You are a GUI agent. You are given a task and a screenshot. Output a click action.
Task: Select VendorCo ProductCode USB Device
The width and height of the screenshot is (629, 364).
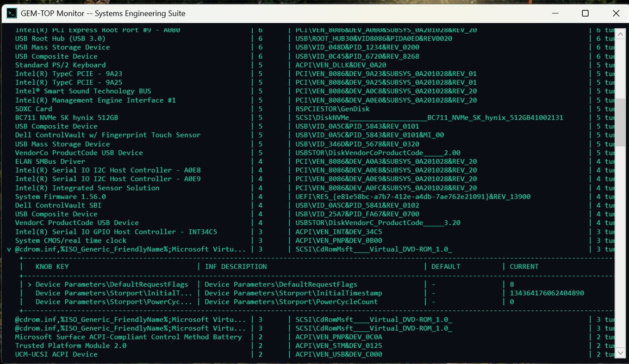click(x=79, y=153)
